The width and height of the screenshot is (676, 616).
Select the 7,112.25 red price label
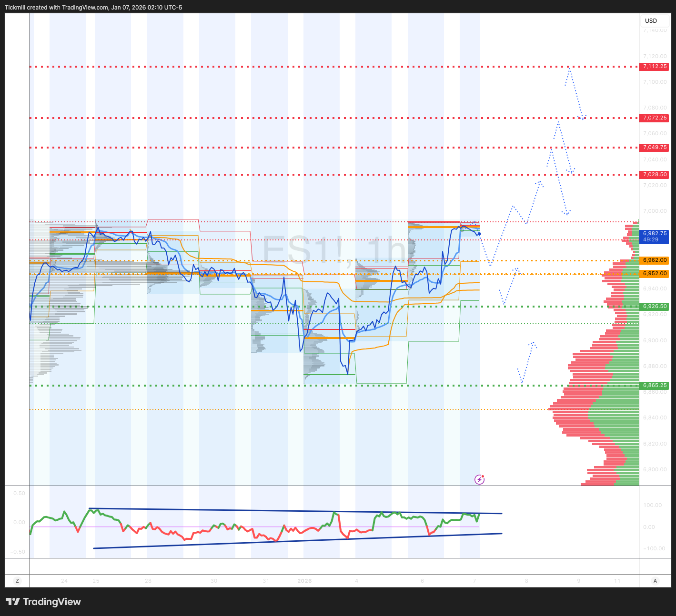pos(655,67)
